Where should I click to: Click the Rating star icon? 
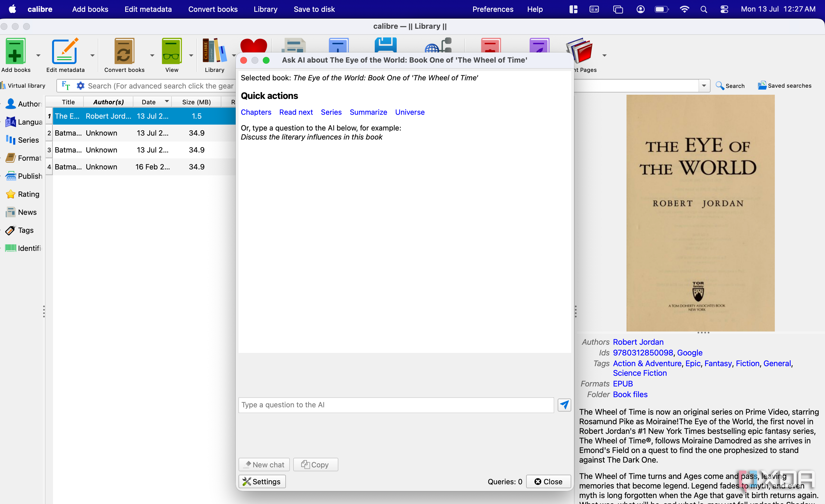[11, 194]
